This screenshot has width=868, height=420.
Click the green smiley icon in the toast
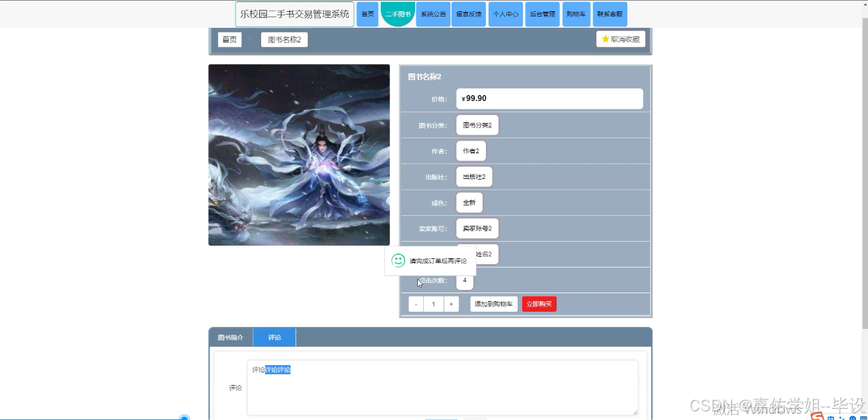point(398,260)
